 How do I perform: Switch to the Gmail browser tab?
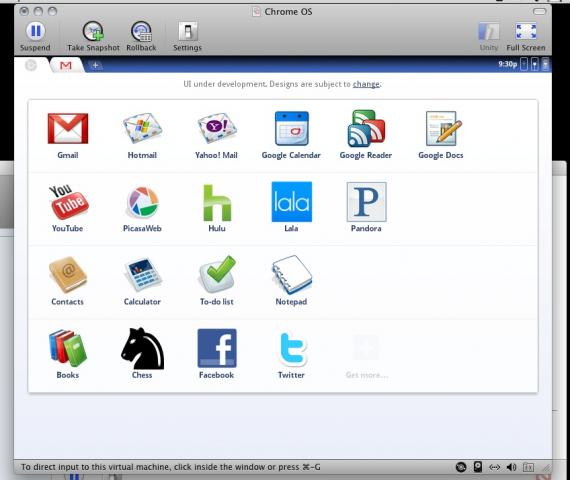tap(66, 65)
